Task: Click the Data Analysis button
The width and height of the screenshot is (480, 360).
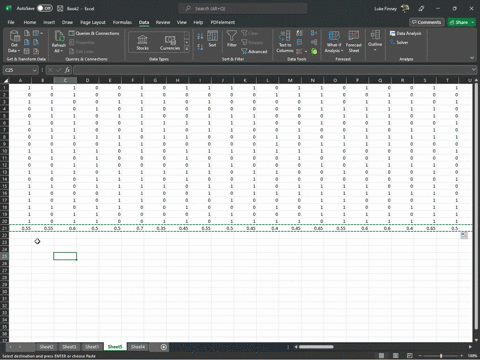Action: (406, 33)
